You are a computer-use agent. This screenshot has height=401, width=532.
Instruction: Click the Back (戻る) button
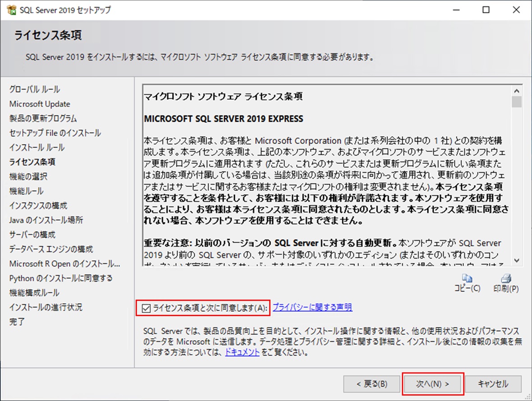click(x=371, y=384)
